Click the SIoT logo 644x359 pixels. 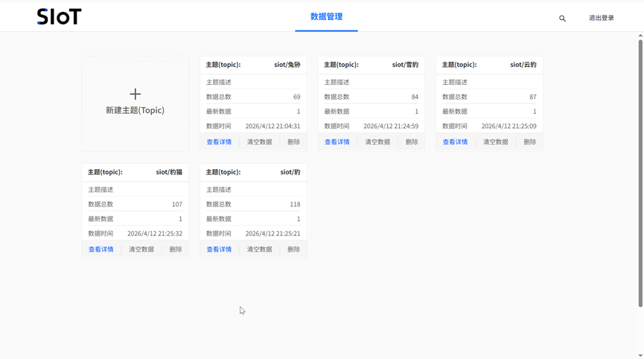click(59, 17)
